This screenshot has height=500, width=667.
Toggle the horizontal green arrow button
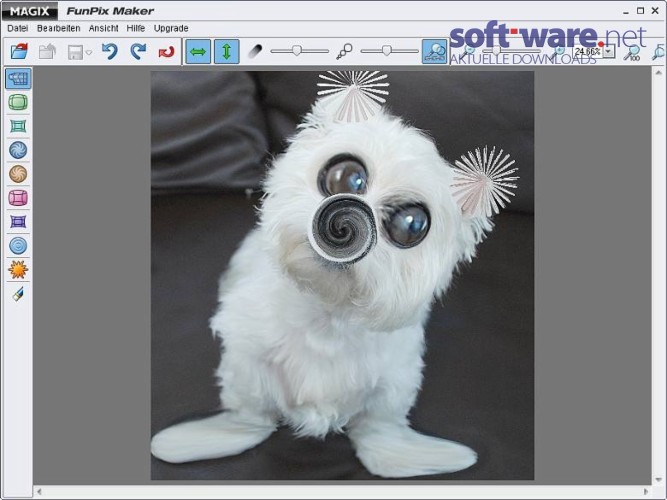(198, 51)
